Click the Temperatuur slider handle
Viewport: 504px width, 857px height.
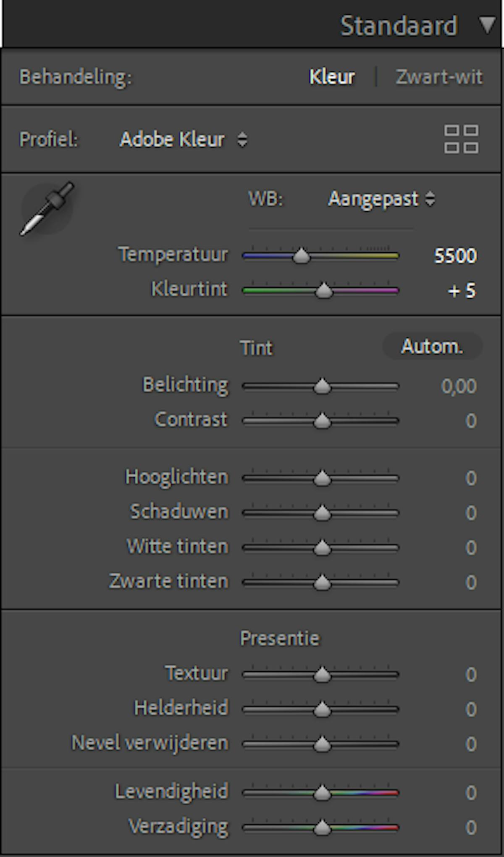coord(301,255)
